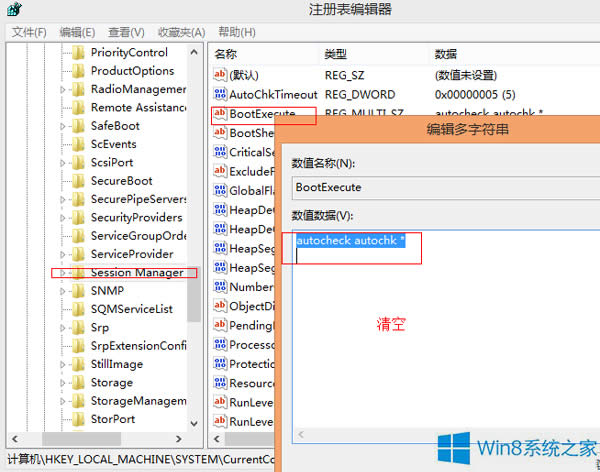Click the 名称 column header
This screenshot has height=472, width=600.
[226, 54]
